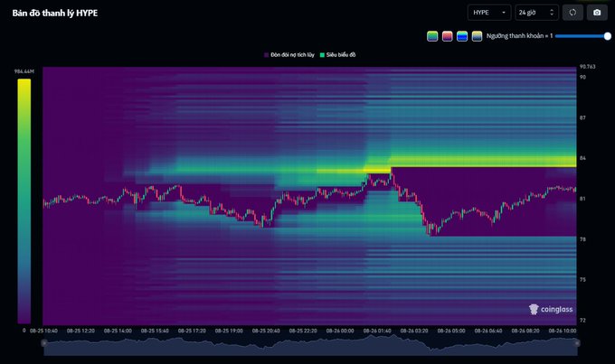This screenshot has height=364, width=615.
Task: Click the right handle of time range navigator
Action: [577, 343]
